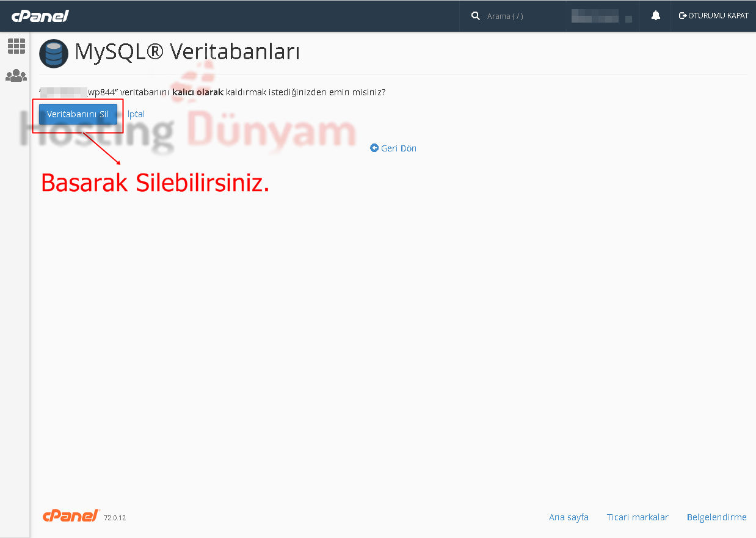The width and height of the screenshot is (756, 538).
Task: Click the search magnifier icon
Action: 476,16
